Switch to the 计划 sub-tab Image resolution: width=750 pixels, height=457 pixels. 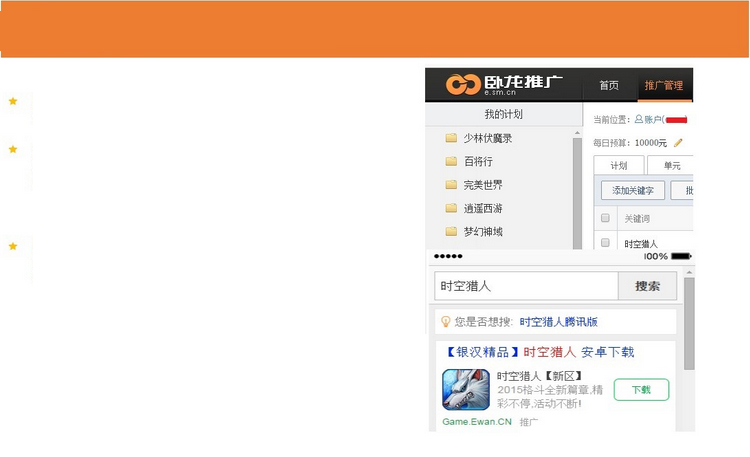[x=618, y=166]
